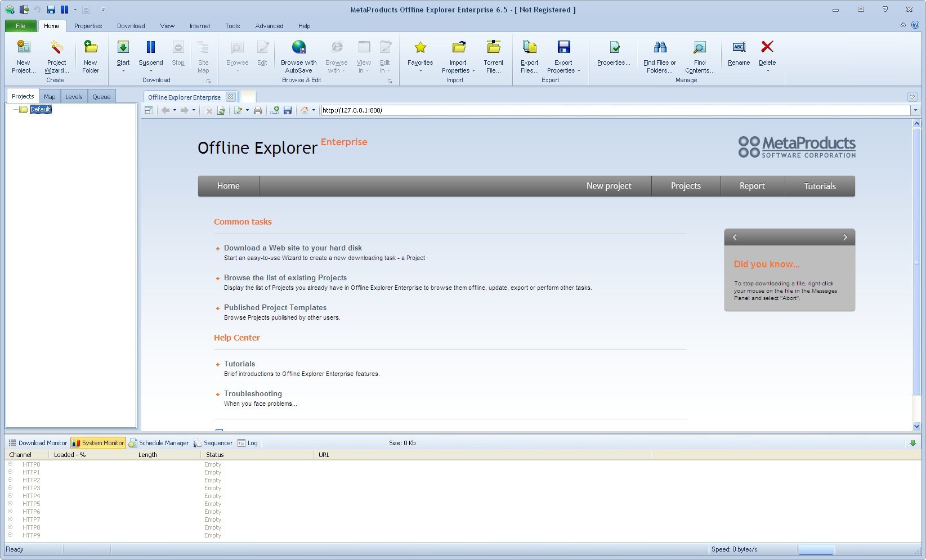Click Tutorials in the page navigation bar

[x=820, y=186]
